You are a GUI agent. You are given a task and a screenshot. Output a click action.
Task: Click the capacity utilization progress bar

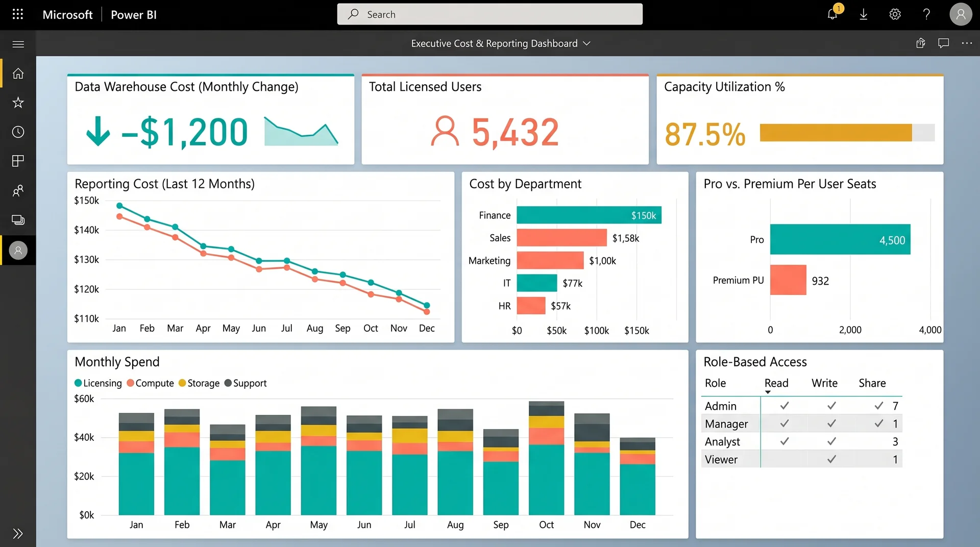click(x=847, y=133)
